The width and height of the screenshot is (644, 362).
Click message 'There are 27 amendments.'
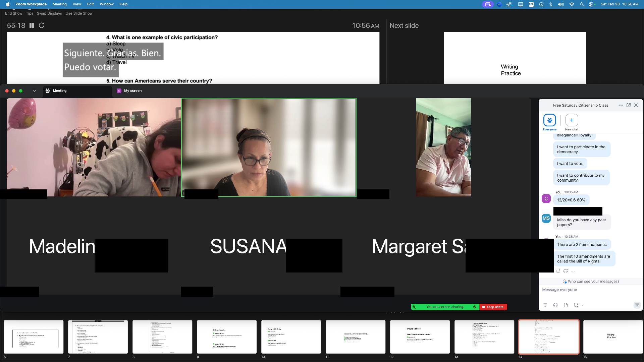click(x=582, y=245)
